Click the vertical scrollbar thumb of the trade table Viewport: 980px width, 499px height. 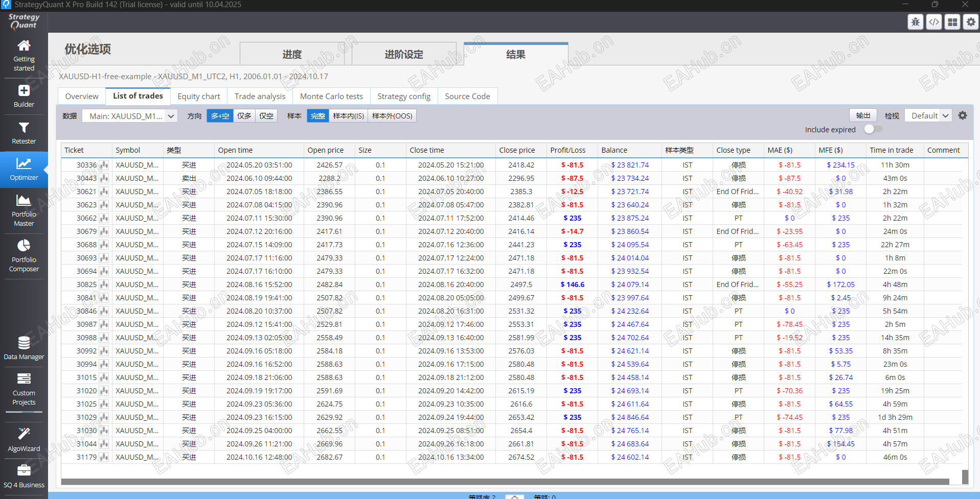965,477
